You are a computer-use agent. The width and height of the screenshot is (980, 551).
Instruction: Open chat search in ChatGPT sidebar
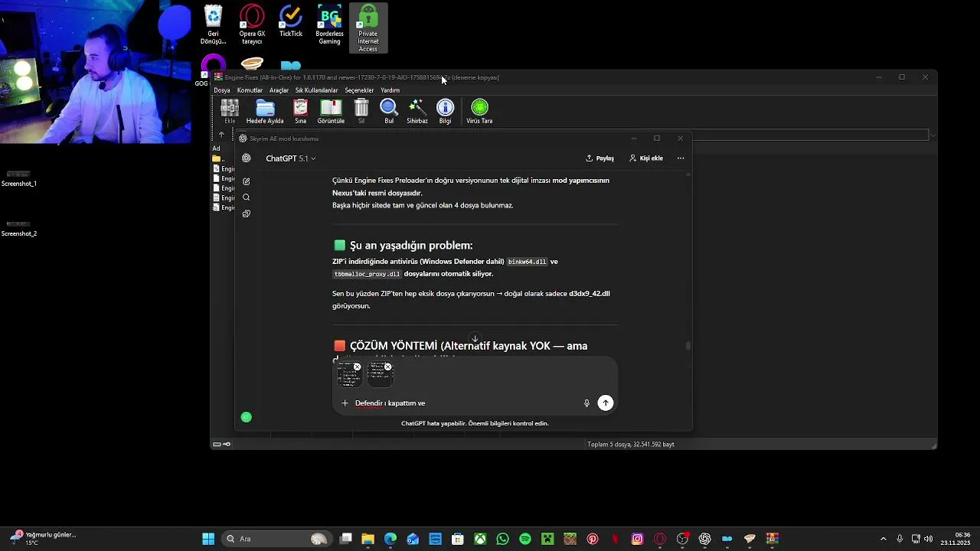[x=246, y=197]
